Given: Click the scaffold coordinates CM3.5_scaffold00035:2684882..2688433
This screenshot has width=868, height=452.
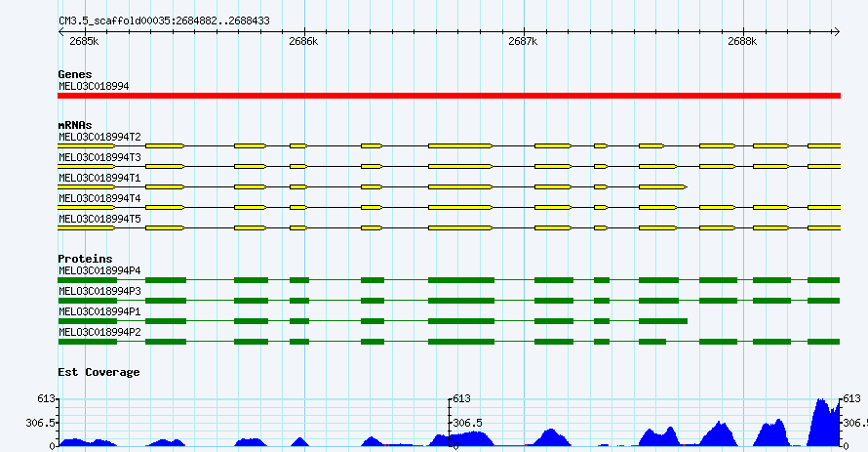Looking at the screenshot, I should point(165,21).
